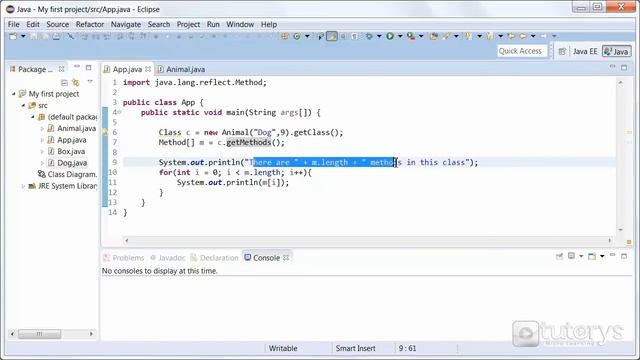Open the Navigate menu
The image size is (640, 360).
pyautogui.click(x=126, y=24)
